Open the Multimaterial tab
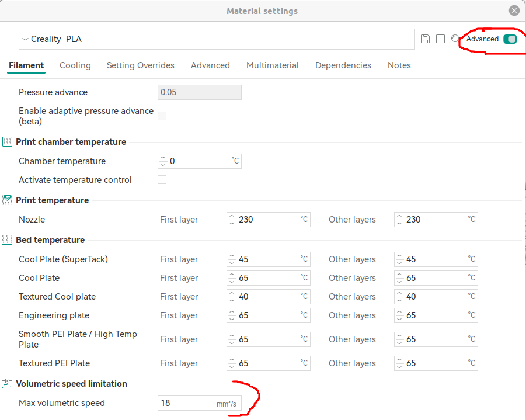Viewport: 526px width, 420px height. click(272, 65)
